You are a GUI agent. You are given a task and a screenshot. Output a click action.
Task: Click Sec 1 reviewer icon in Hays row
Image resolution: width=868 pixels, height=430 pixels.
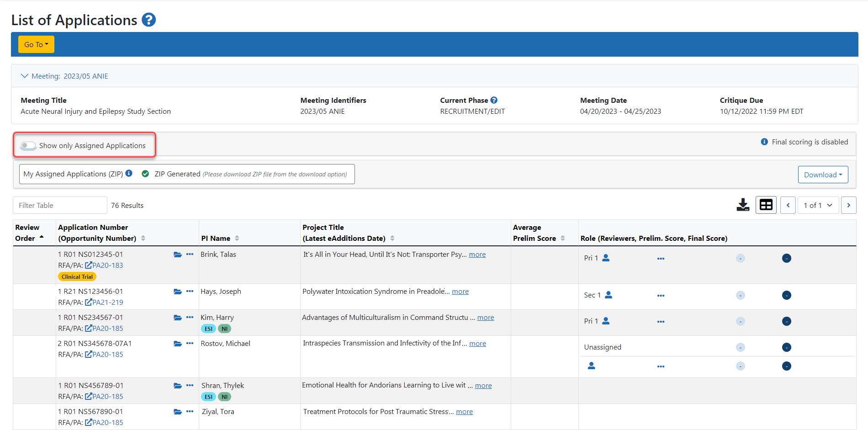[609, 295]
